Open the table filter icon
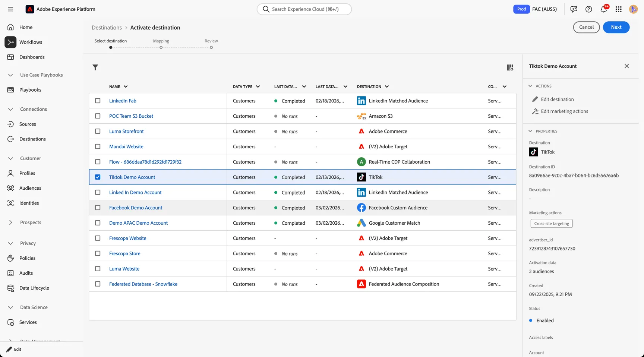 point(95,67)
